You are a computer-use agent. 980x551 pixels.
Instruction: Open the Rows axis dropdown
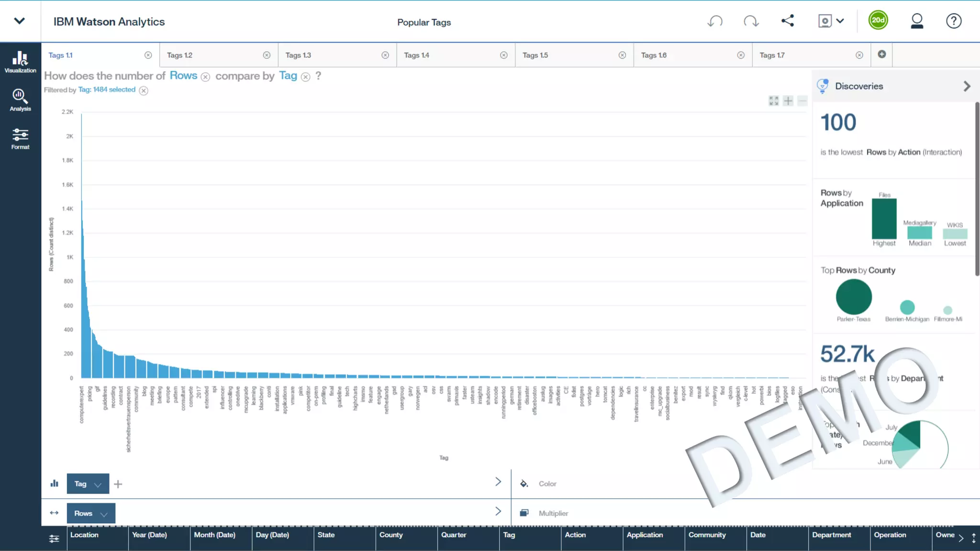pyautogui.click(x=104, y=514)
